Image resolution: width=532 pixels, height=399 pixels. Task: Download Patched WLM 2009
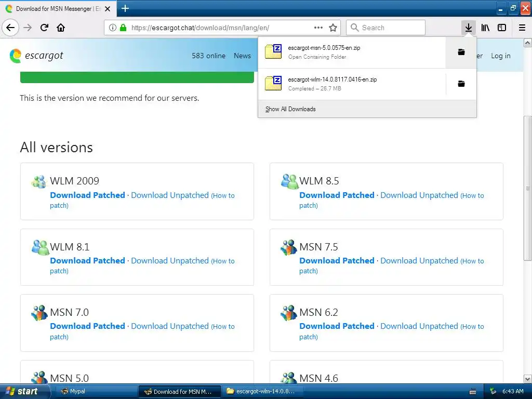[x=87, y=195]
